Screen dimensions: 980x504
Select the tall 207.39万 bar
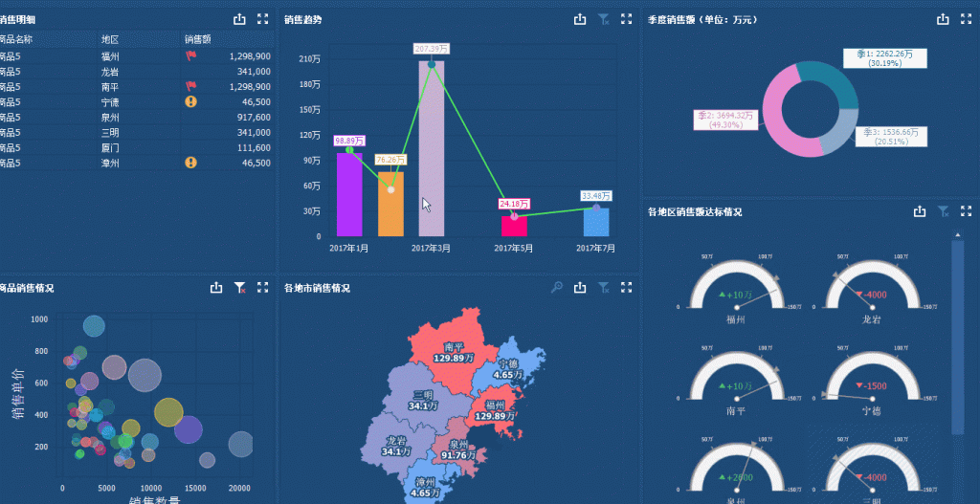pyautogui.click(x=432, y=148)
